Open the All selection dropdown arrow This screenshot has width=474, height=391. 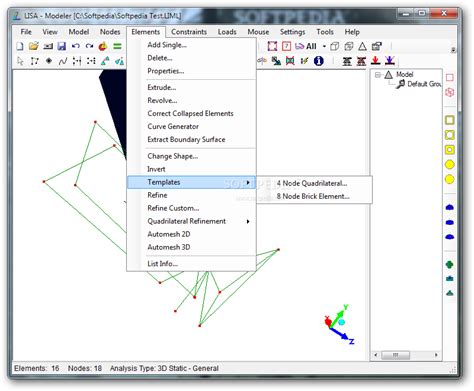pos(324,46)
